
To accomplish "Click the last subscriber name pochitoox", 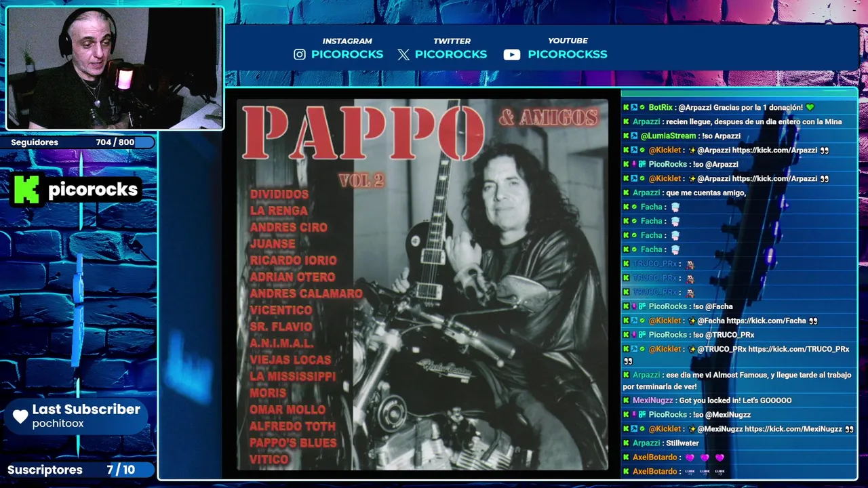I will pyautogui.click(x=58, y=424).
